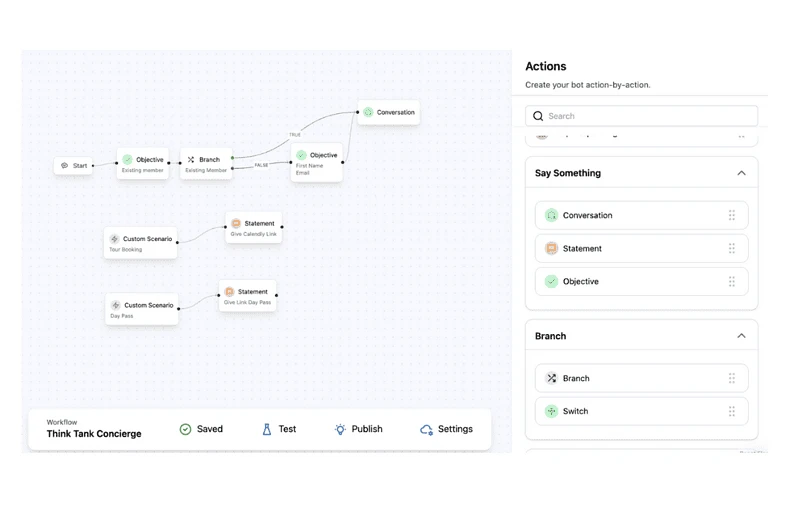Open workflow Settings

(x=446, y=429)
